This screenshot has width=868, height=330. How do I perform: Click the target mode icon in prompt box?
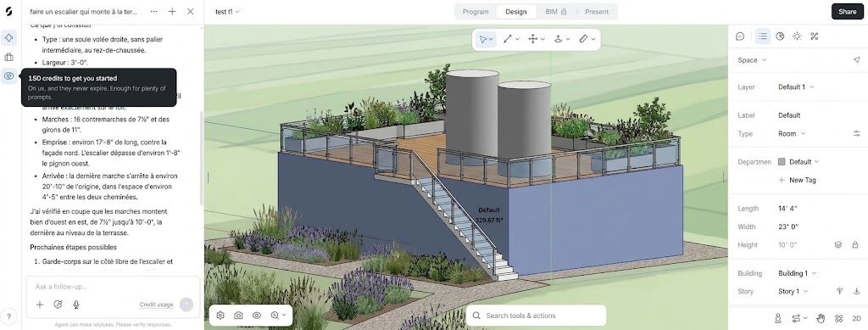58,305
